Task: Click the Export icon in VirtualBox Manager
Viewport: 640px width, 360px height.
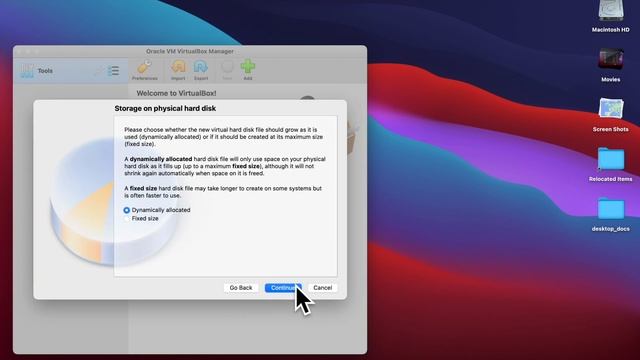Action: (x=201, y=70)
